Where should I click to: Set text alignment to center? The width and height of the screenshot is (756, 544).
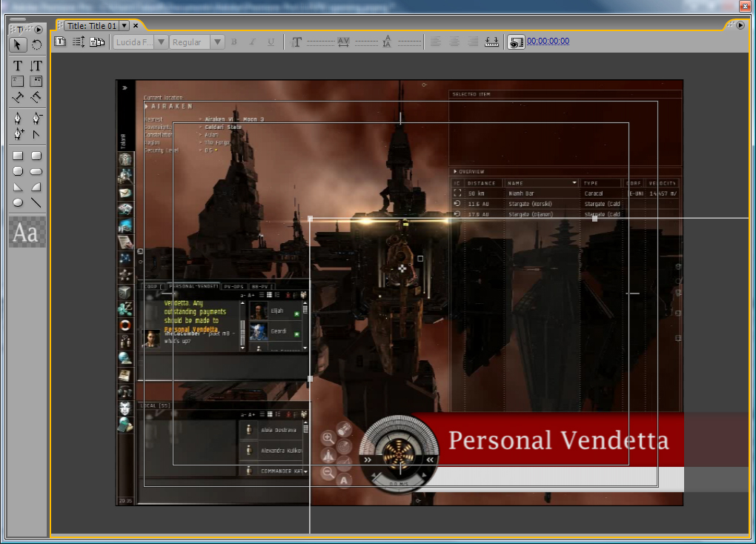pos(454,42)
